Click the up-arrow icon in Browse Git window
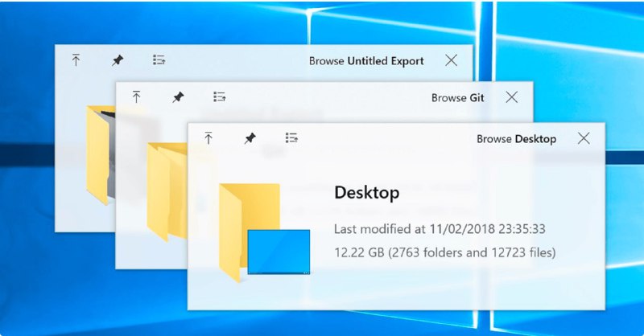Image resolution: width=644 pixels, height=336 pixels. pyautogui.click(x=137, y=97)
